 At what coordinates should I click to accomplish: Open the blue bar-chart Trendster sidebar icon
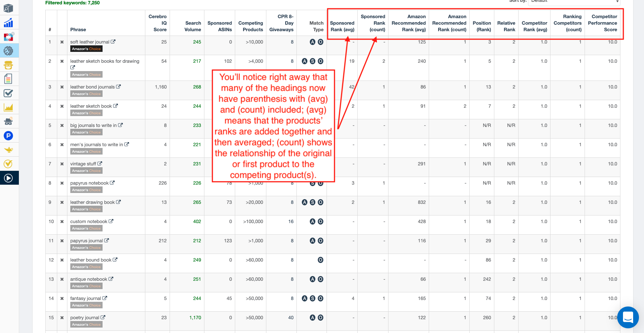tap(8, 23)
